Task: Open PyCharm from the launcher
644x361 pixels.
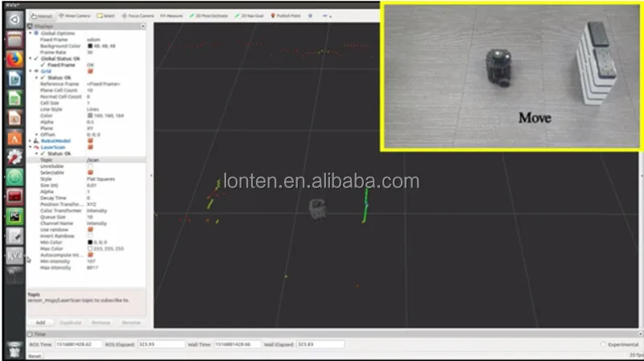Action: [14, 216]
